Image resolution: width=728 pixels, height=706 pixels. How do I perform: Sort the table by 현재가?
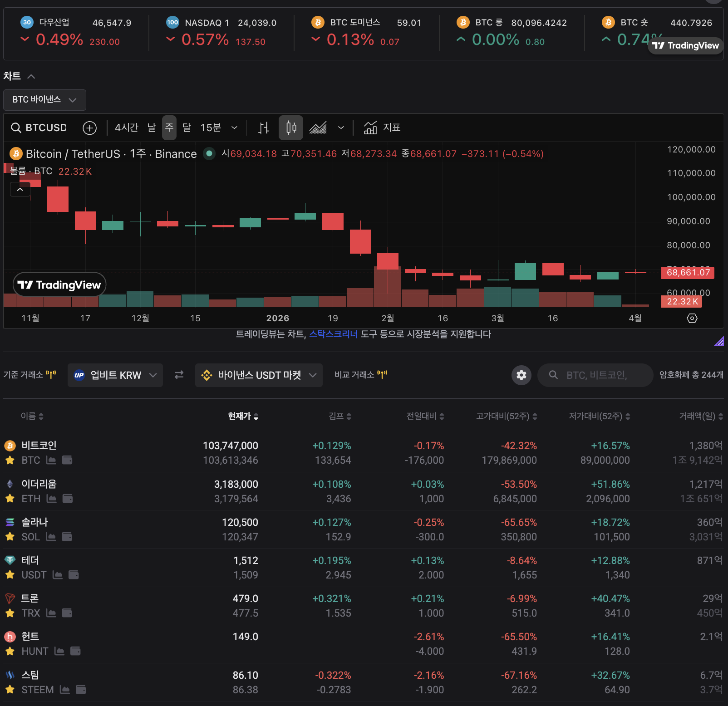pyautogui.click(x=243, y=416)
